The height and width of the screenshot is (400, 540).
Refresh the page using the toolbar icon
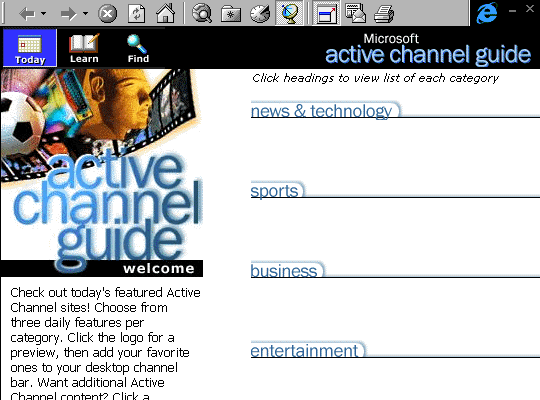pyautogui.click(x=136, y=14)
